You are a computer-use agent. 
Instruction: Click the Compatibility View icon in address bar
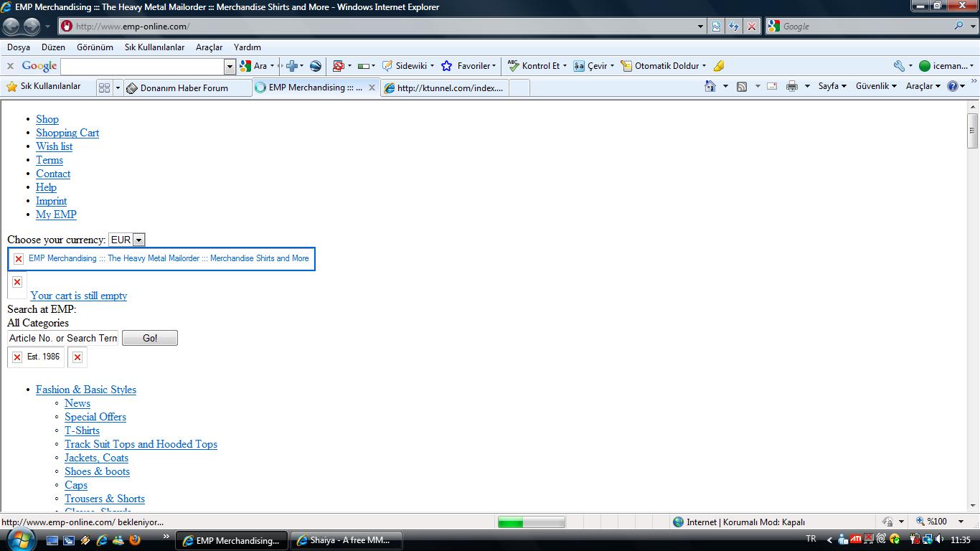point(716,27)
